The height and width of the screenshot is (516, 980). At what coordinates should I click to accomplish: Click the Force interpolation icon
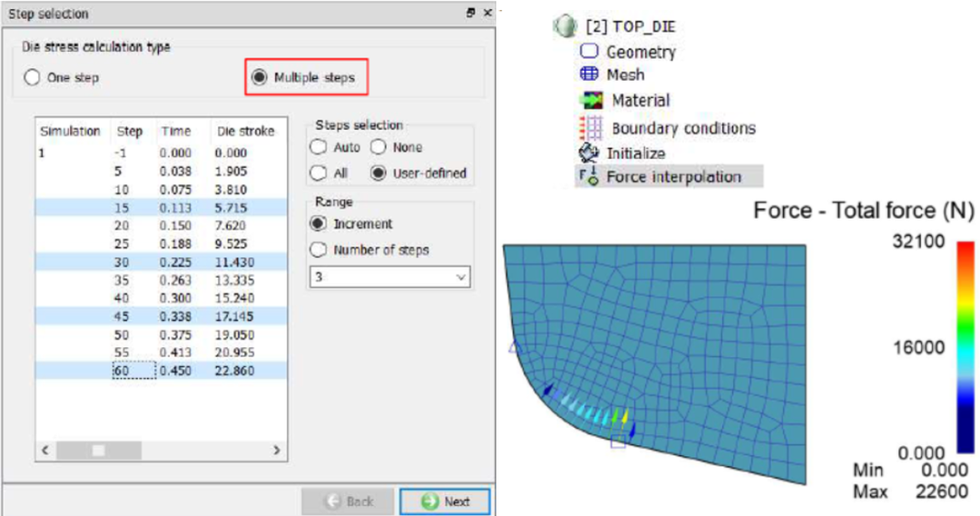click(589, 177)
